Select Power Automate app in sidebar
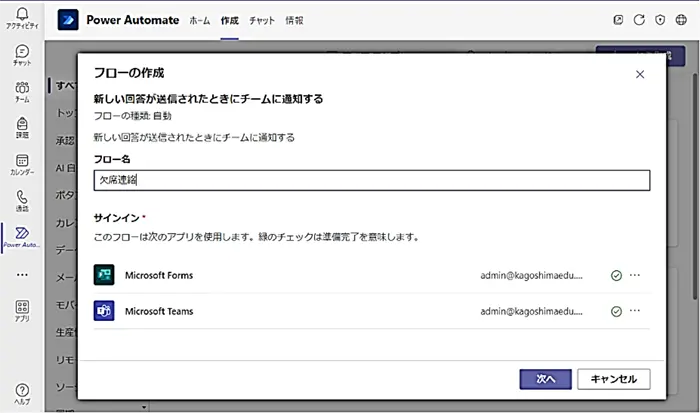 click(x=22, y=237)
